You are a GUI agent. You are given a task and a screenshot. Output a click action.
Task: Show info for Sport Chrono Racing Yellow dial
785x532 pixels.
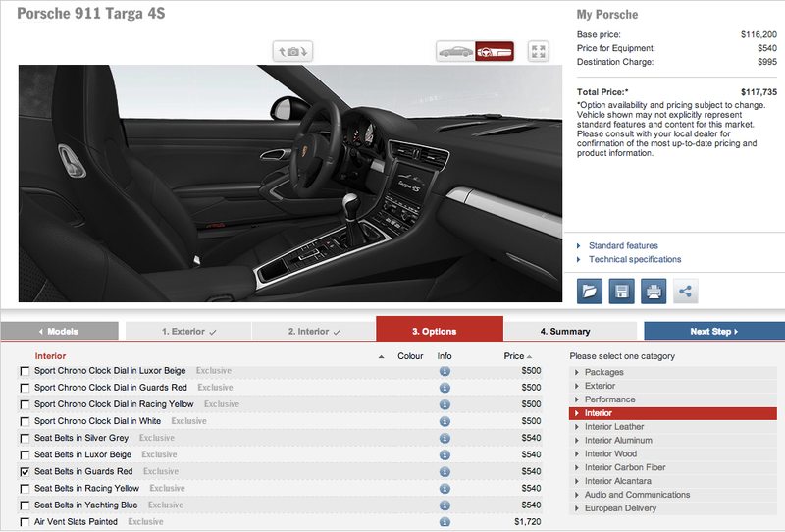[445, 404]
